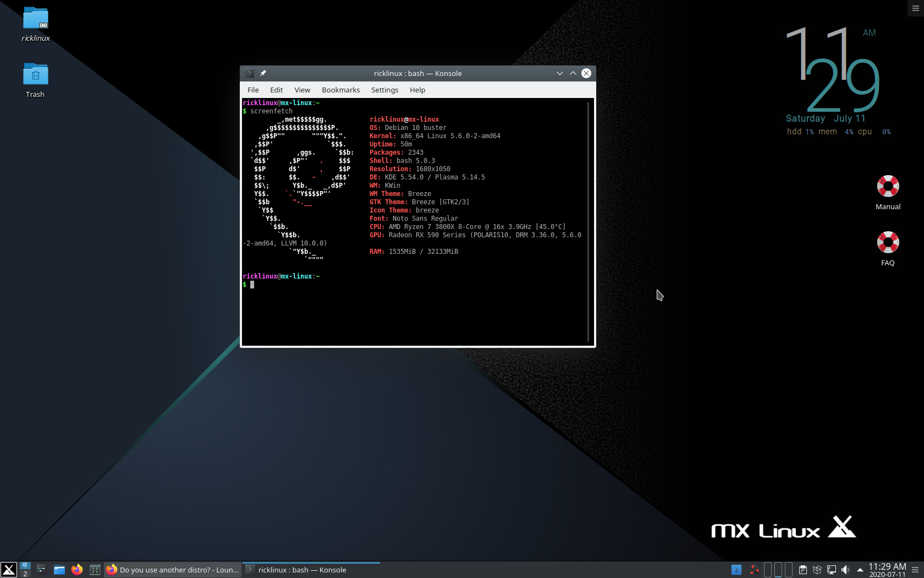924x578 pixels.
Task: Open the Edit menu in Konsole
Action: point(276,90)
